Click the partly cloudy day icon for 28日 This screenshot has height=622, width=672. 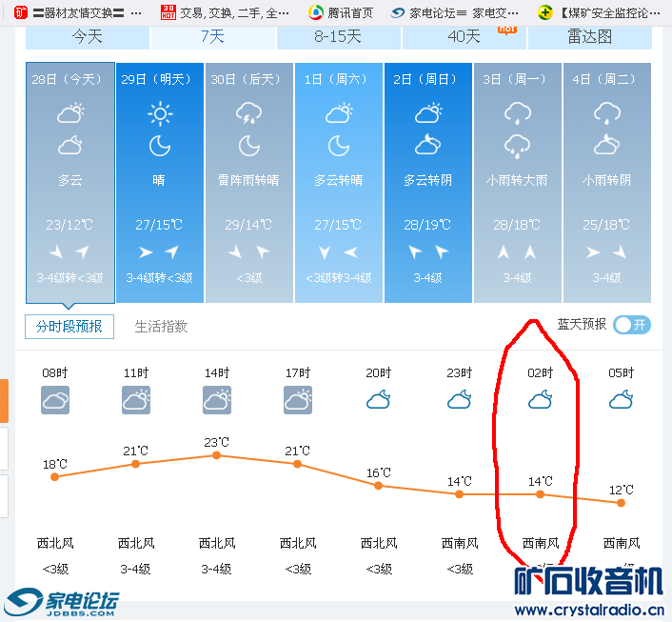[x=70, y=112]
